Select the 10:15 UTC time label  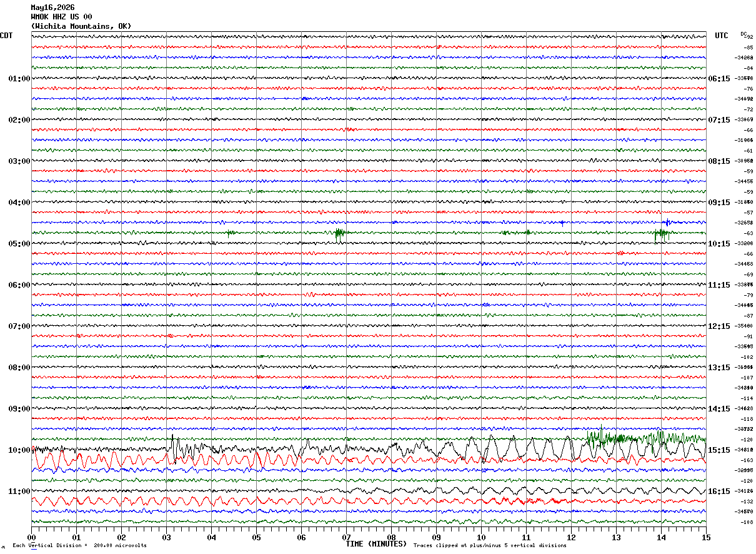[x=719, y=244]
